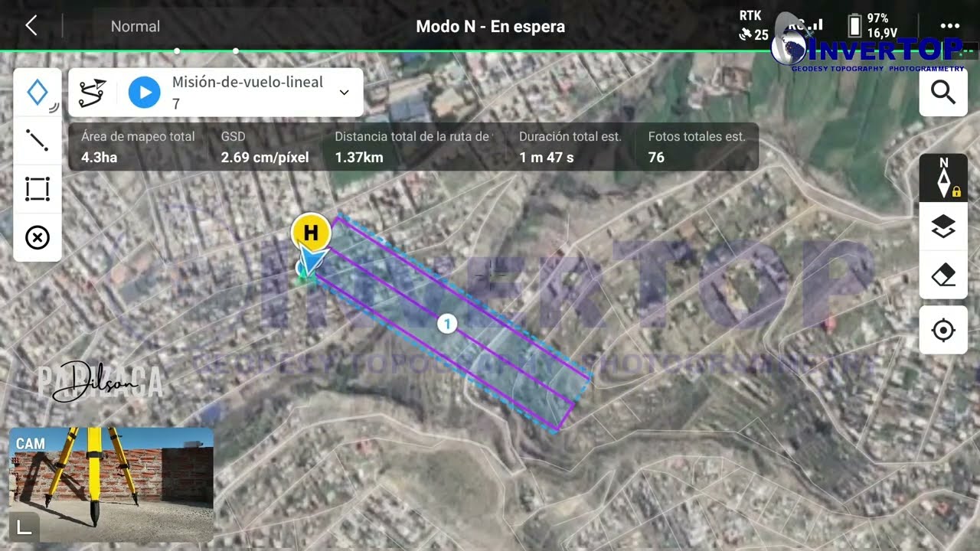Image resolution: width=980 pixels, height=551 pixels.
Task: Open the map search magnifier
Action: (943, 93)
